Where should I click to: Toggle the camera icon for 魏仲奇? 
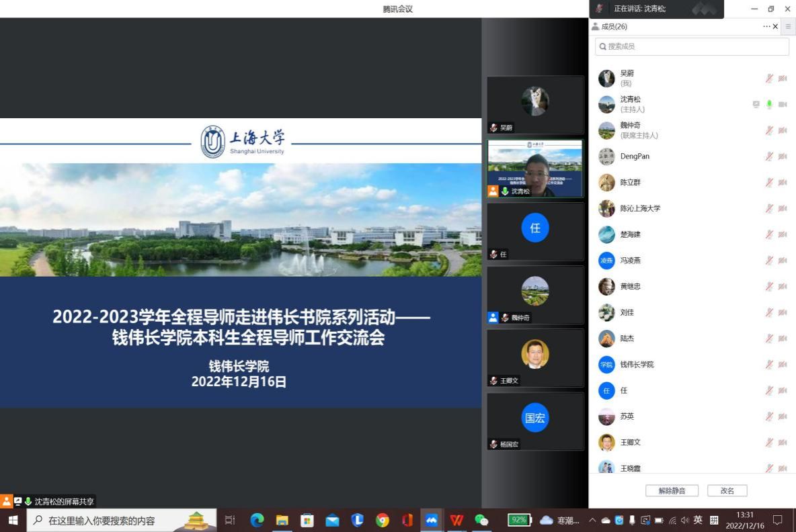tap(783, 130)
